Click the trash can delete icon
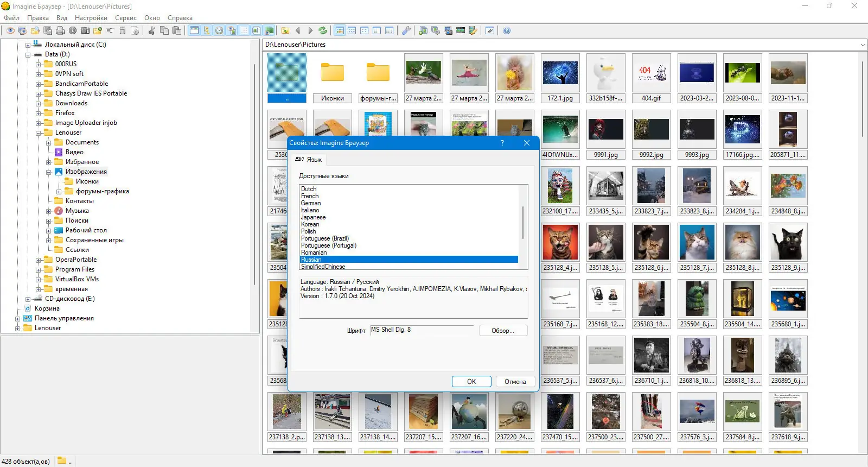868x467 pixels. point(123,31)
